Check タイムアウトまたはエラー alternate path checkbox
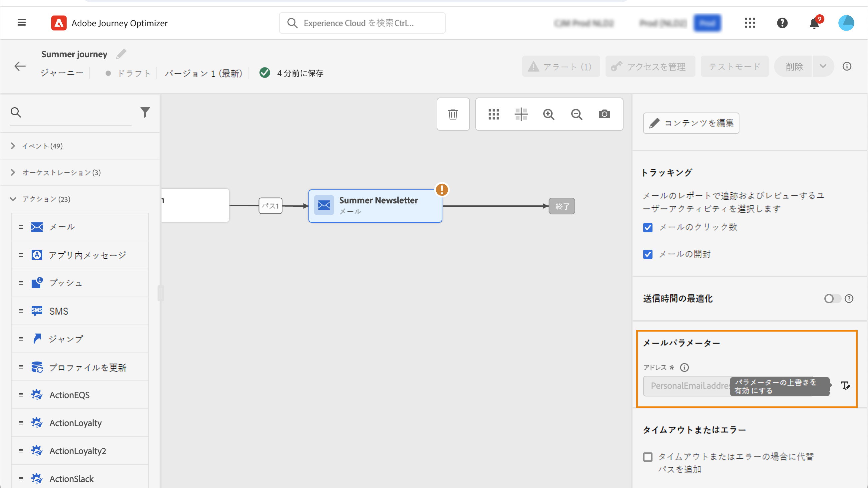 (x=648, y=457)
